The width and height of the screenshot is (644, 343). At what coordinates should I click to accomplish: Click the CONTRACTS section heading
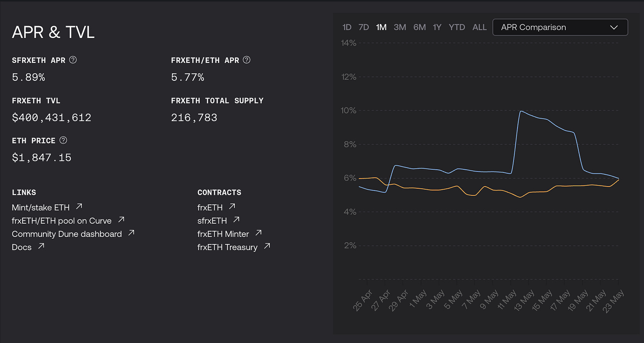[x=219, y=192]
